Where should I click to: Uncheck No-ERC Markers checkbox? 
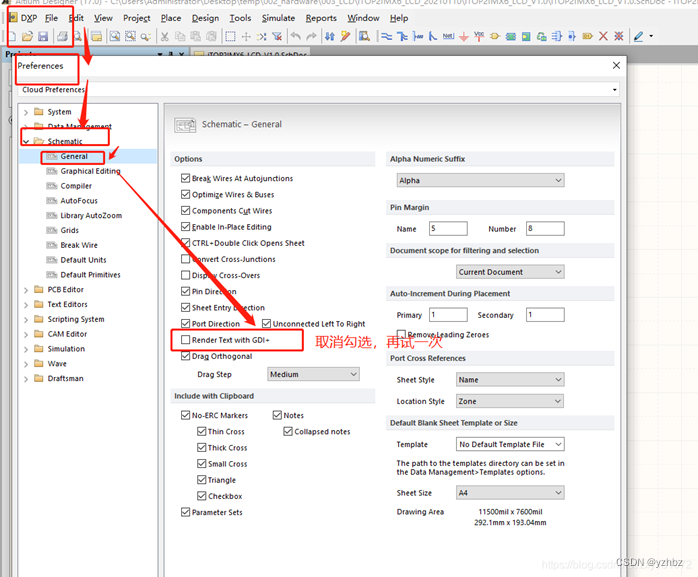(x=186, y=415)
